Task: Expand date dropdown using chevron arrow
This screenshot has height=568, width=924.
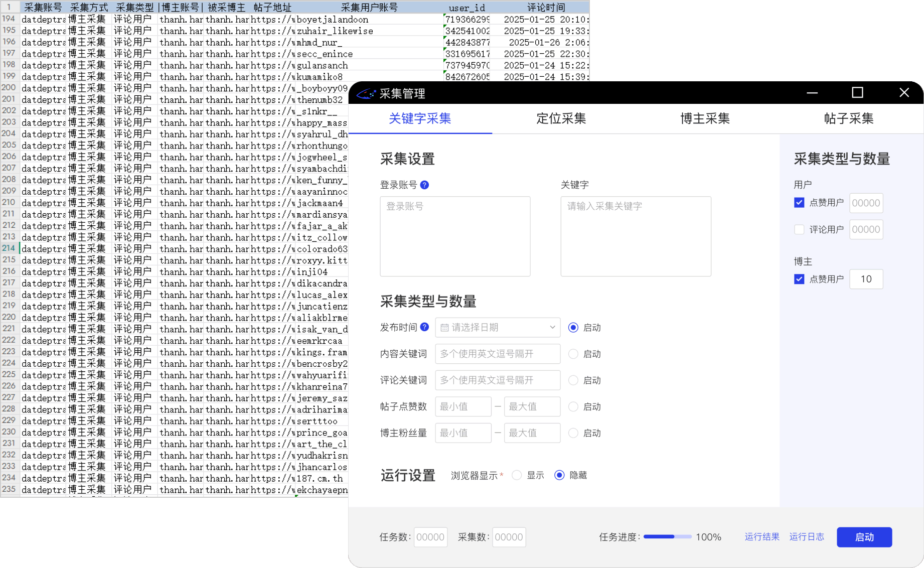Action: pyautogui.click(x=552, y=328)
